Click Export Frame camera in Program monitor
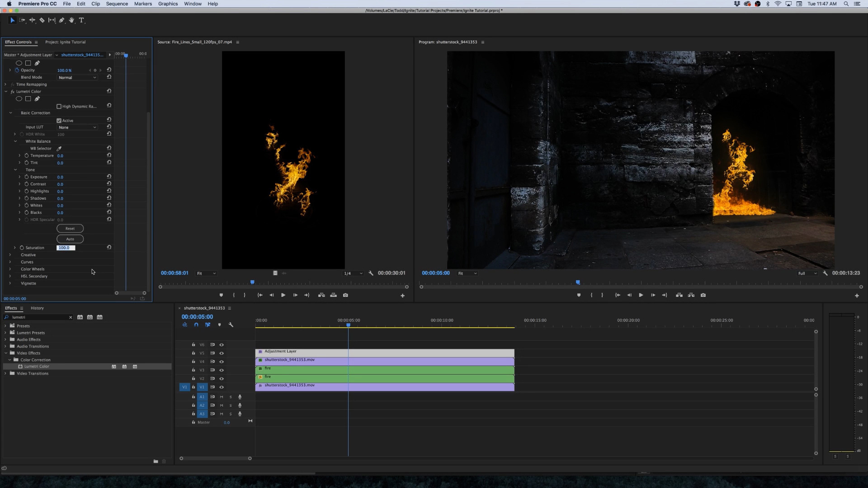Viewport: 868px width, 488px height. [703, 295]
